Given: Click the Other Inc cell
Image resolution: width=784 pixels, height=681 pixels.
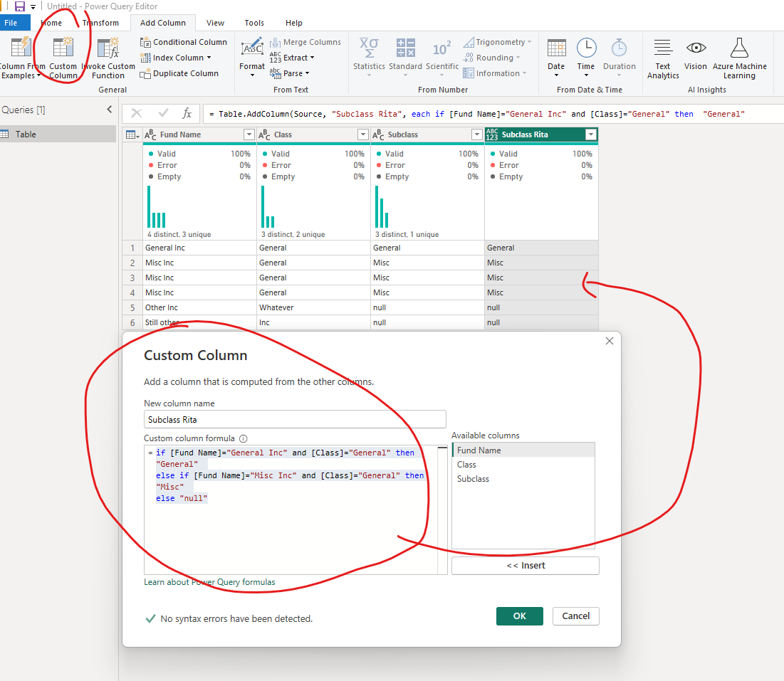Looking at the screenshot, I should 199,308.
